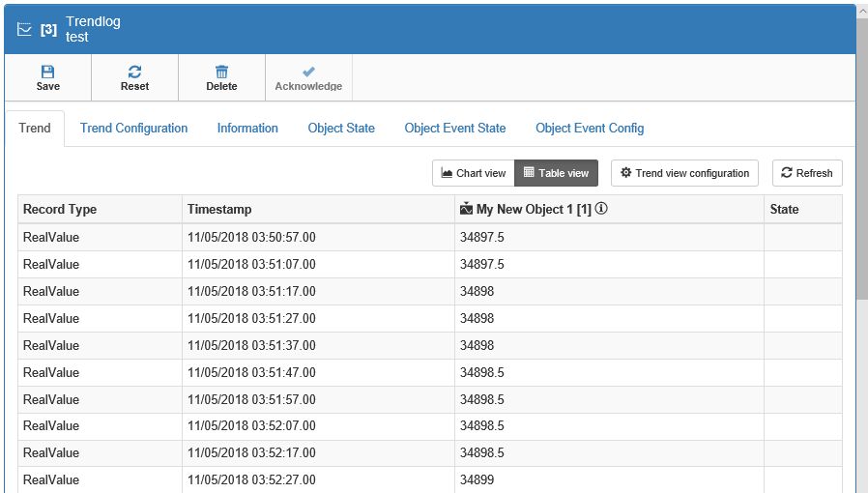Viewport: 868px width, 493px height.
Task: Open the Object State tab
Action: tap(341, 129)
